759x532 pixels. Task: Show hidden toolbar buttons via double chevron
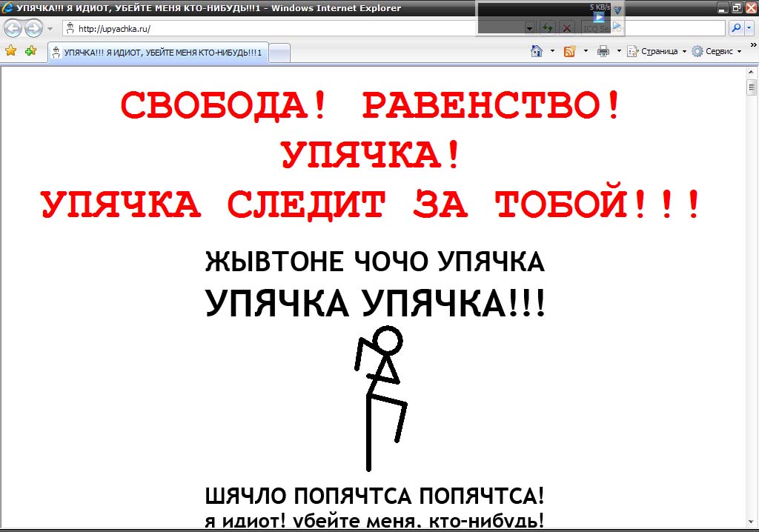tap(753, 45)
